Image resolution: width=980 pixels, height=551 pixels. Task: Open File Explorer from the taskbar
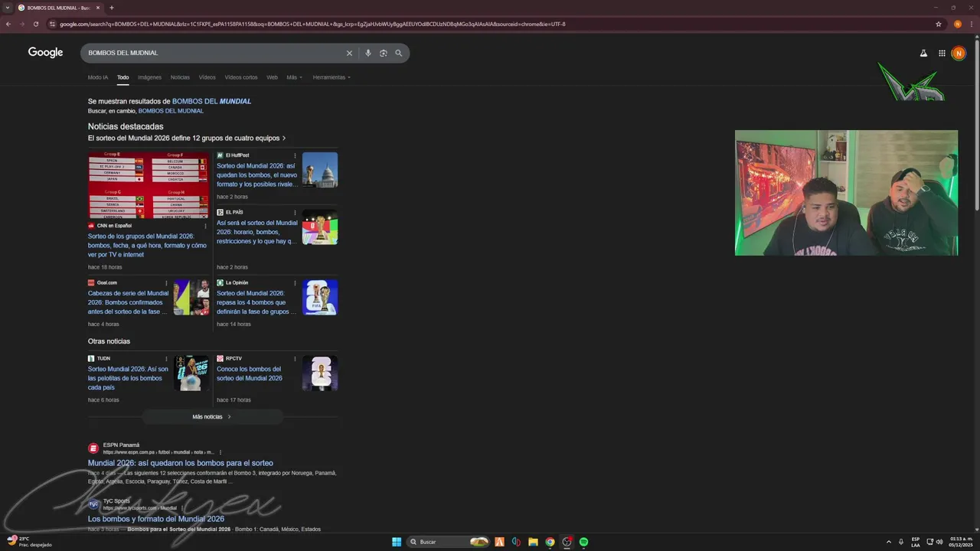[x=533, y=542]
